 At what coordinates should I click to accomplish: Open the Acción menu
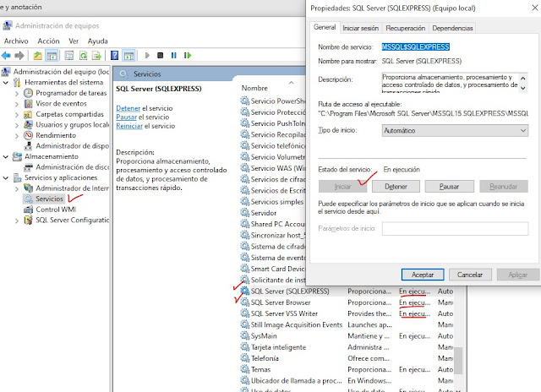[49, 41]
